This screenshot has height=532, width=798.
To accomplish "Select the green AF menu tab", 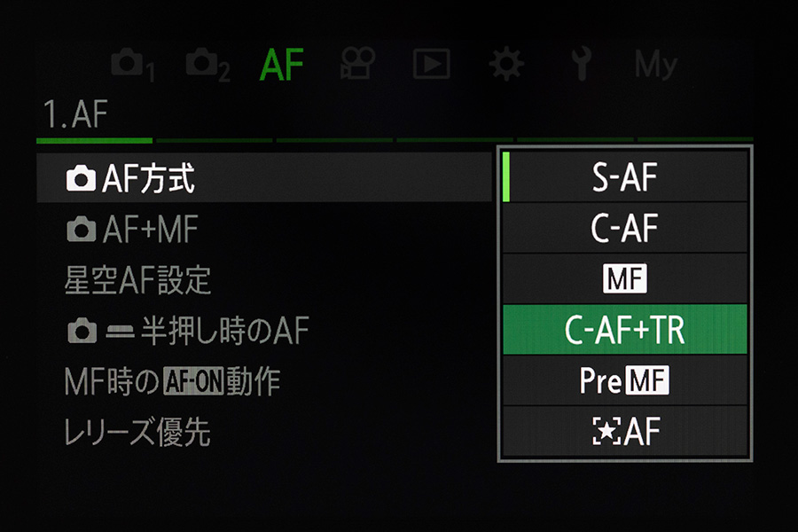I will pyautogui.click(x=281, y=65).
